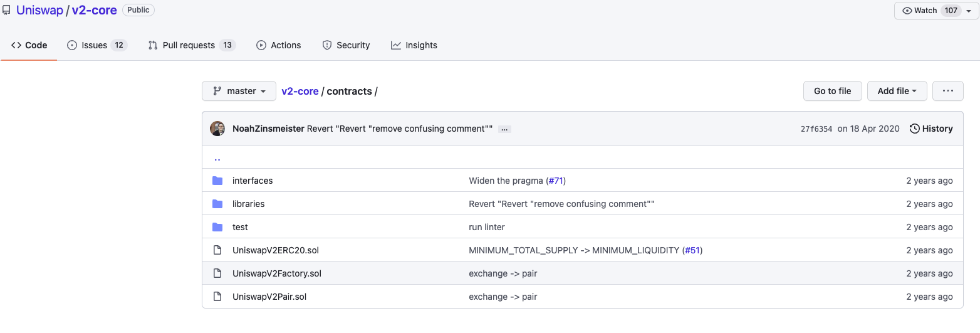
Task: Click the Insights graph icon
Action: 396,45
